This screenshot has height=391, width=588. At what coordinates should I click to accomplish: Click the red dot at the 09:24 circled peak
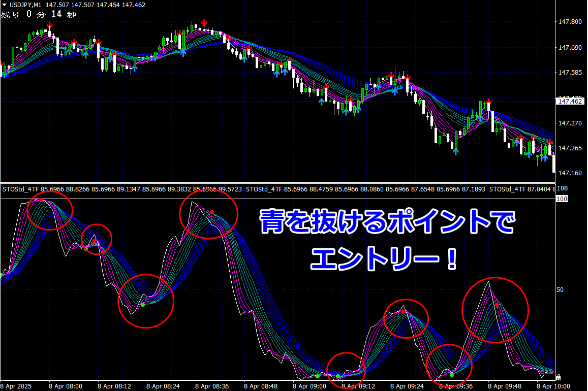pyautogui.click(x=403, y=312)
